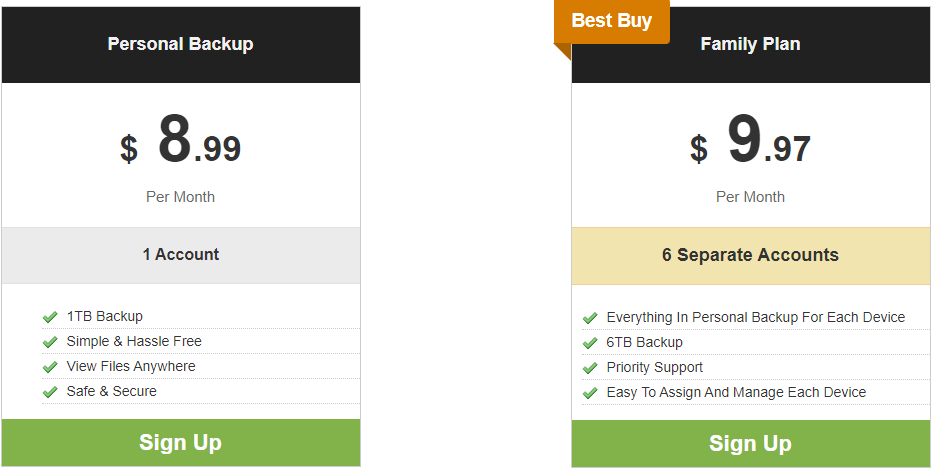
Task: Select the Family Plan header
Action: point(750,44)
